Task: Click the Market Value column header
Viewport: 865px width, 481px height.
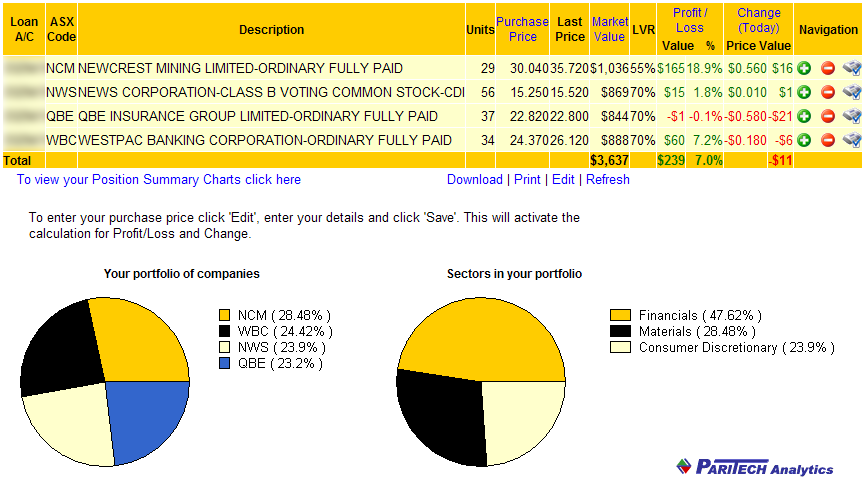Action: point(609,29)
